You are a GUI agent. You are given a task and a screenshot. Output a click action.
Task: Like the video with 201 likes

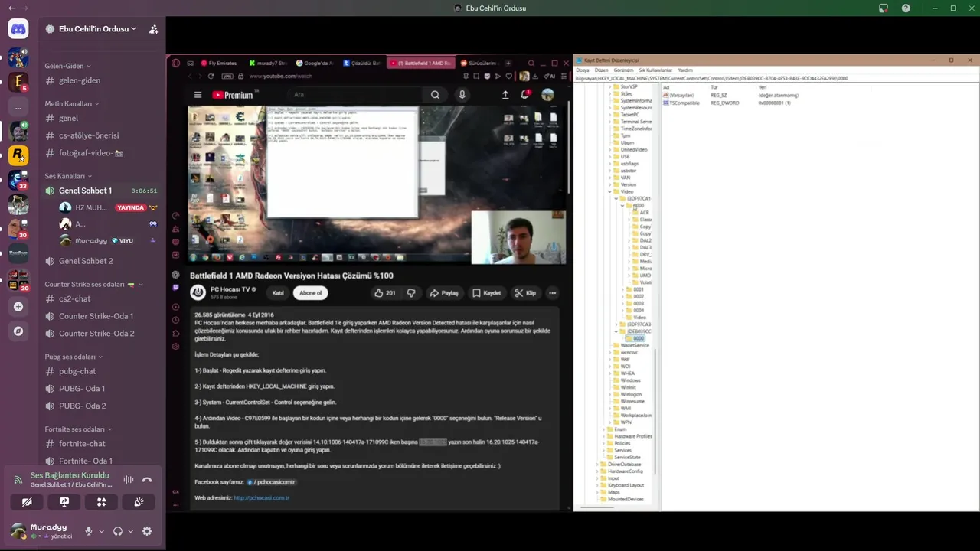(x=385, y=293)
